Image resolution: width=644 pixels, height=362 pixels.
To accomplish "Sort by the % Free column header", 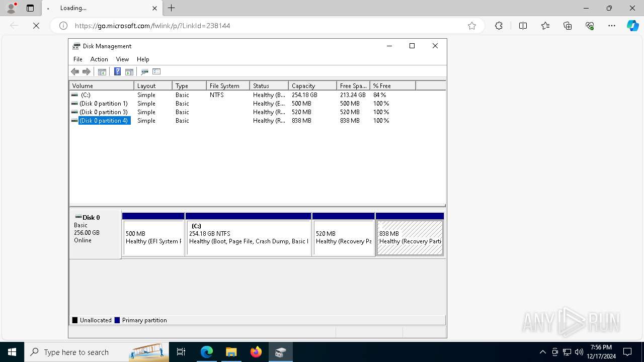I will (x=393, y=86).
